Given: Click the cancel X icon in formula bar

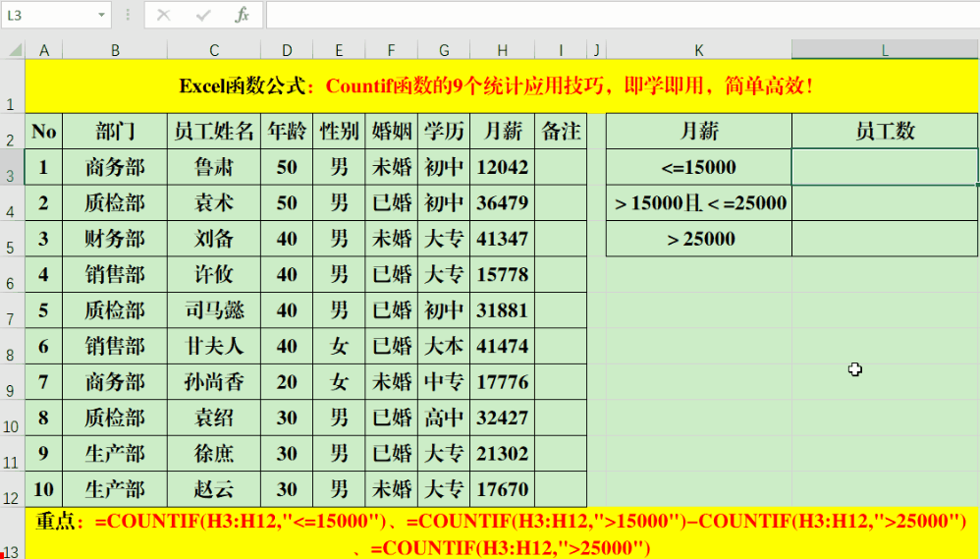Looking at the screenshot, I should [x=164, y=15].
